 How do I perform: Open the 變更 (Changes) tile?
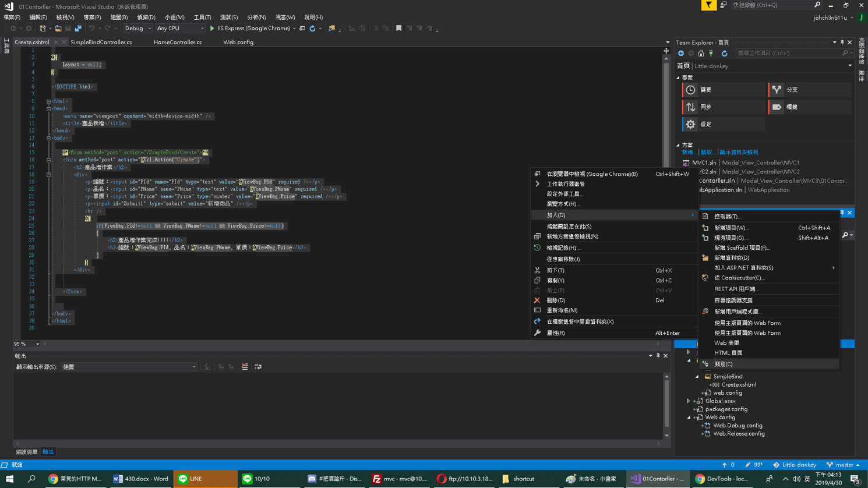[723, 90]
